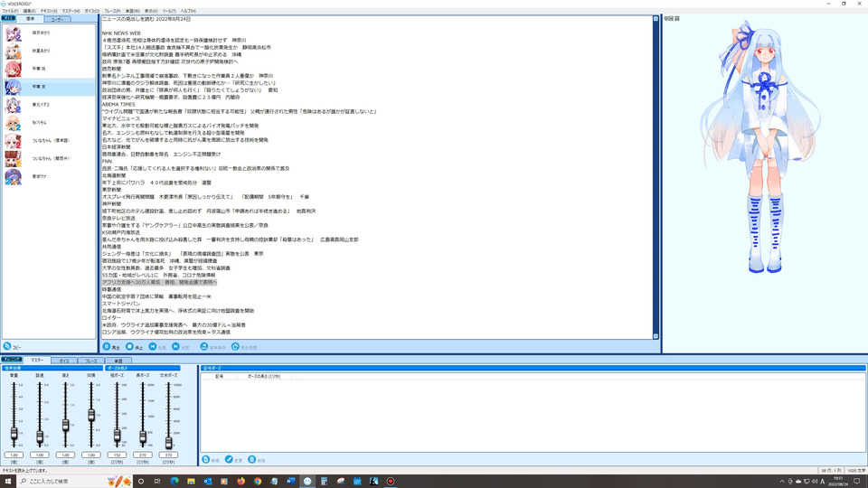The image size is (868, 488).
Task: Click the 抑揚 intonation slider handle
Action: tap(91, 415)
